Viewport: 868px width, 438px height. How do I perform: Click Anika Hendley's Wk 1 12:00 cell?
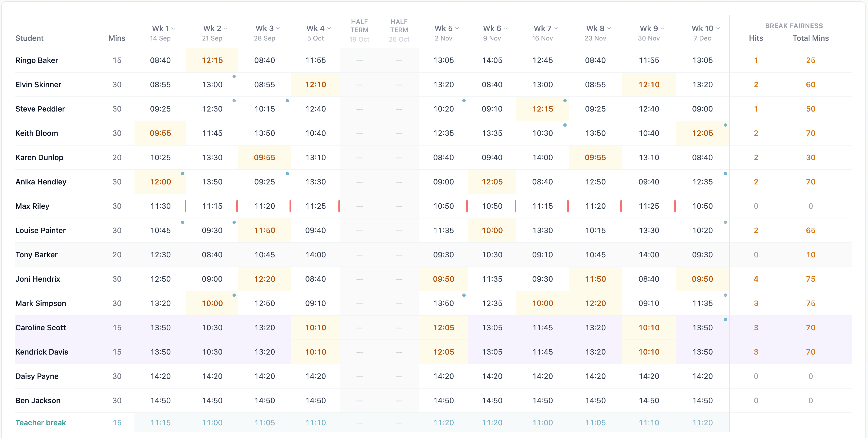pyautogui.click(x=160, y=182)
